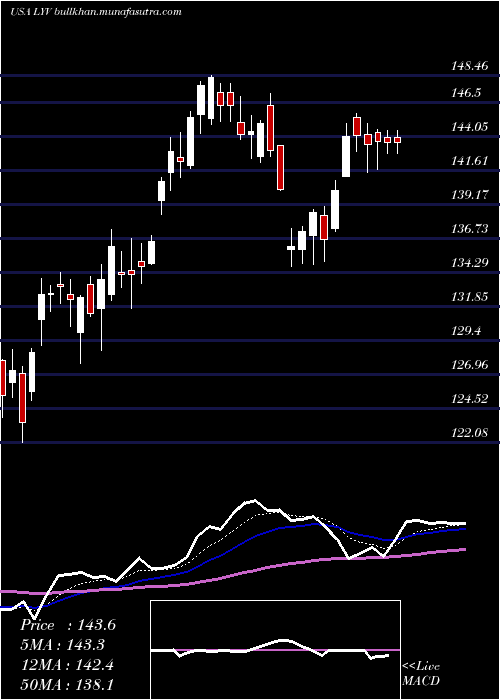Click the 126.96 price level label

pos(469,365)
